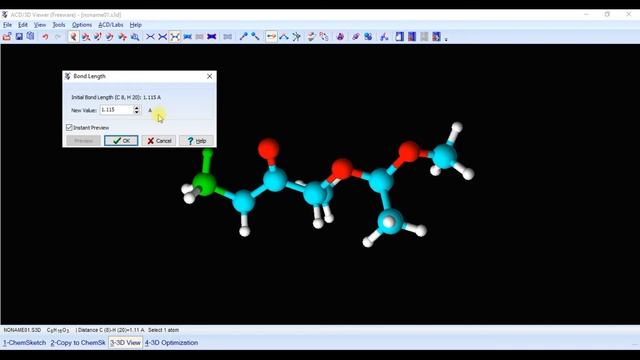Switch to thin Wireframe display icon
640x360 pixels.
click(x=150, y=37)
